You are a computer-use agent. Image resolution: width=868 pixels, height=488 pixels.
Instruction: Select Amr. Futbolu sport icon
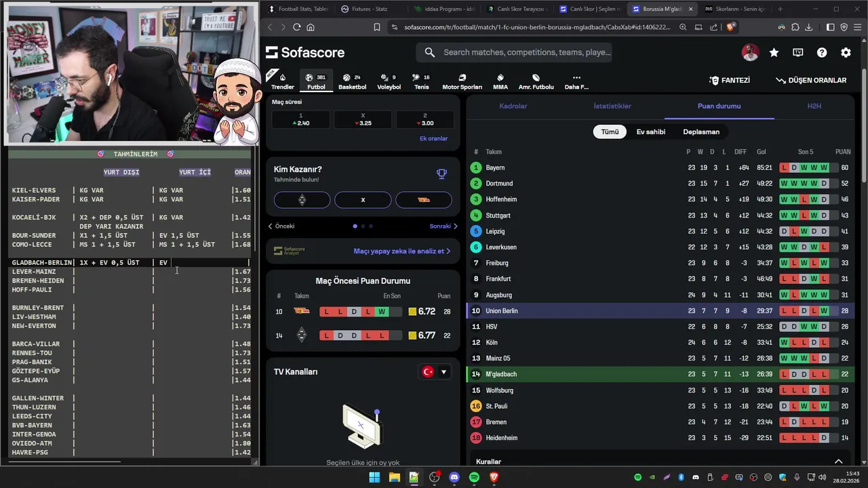pos(536,81)
